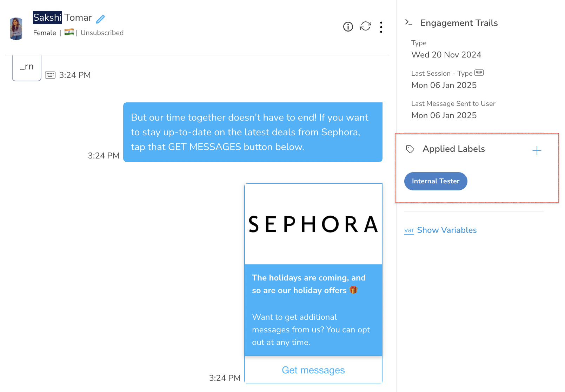Viewport: 565px width, 392px height.
Task: Open the user info circle icon
Action: [348, 27]
